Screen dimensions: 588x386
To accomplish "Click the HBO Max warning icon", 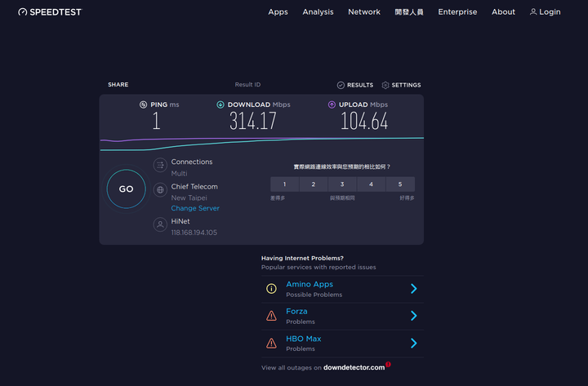I will [x=271, y=344].
